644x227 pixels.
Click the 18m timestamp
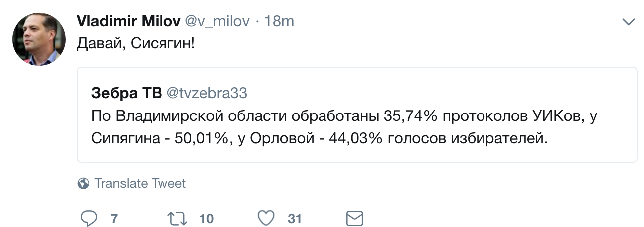pos(279,21)
